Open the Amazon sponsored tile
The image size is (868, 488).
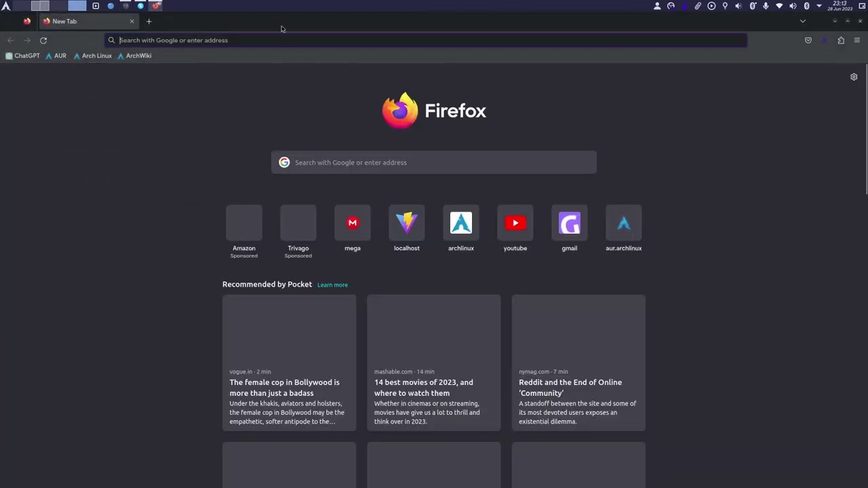pos(244,232)
